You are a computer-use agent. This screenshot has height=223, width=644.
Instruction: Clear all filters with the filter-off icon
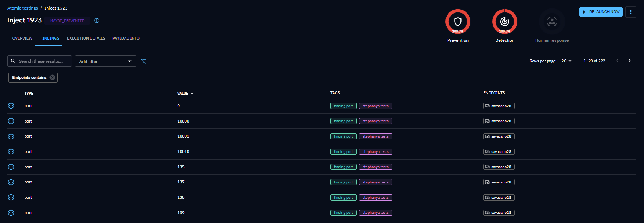[144, 61]
